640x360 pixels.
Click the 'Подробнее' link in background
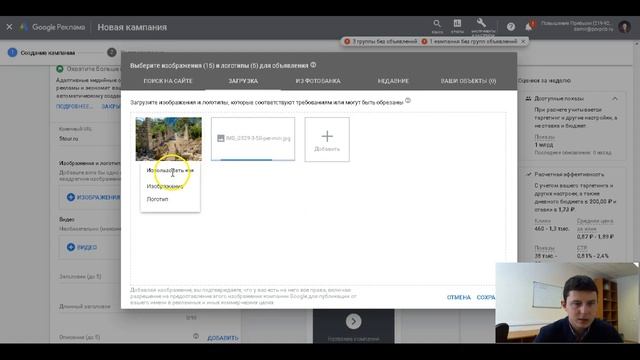[74, 107]
